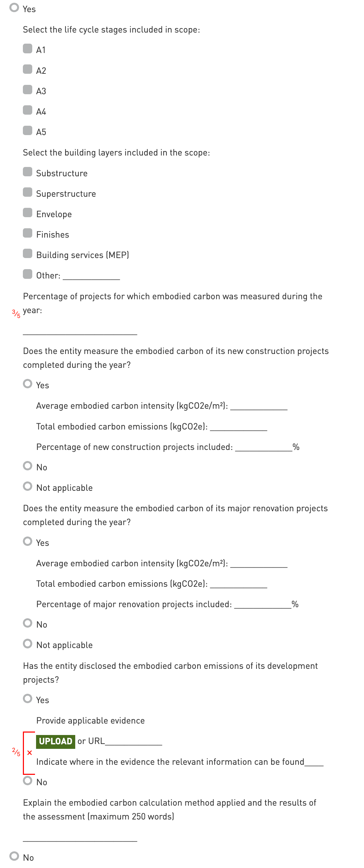This screenshot has height=868, width=364.
Task: Check the A1 life cycle stage box
Action: coord(28,48)
